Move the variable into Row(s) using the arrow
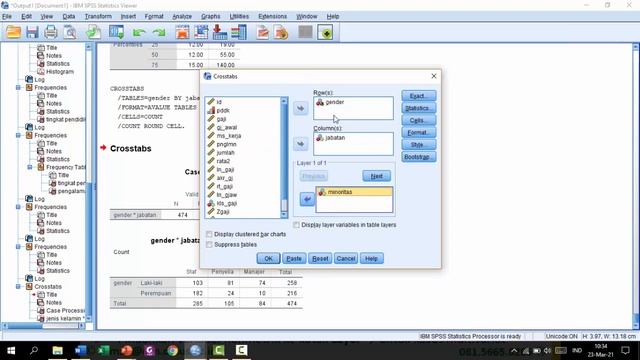This screenshot has height=360, width=640. point(300,109)
